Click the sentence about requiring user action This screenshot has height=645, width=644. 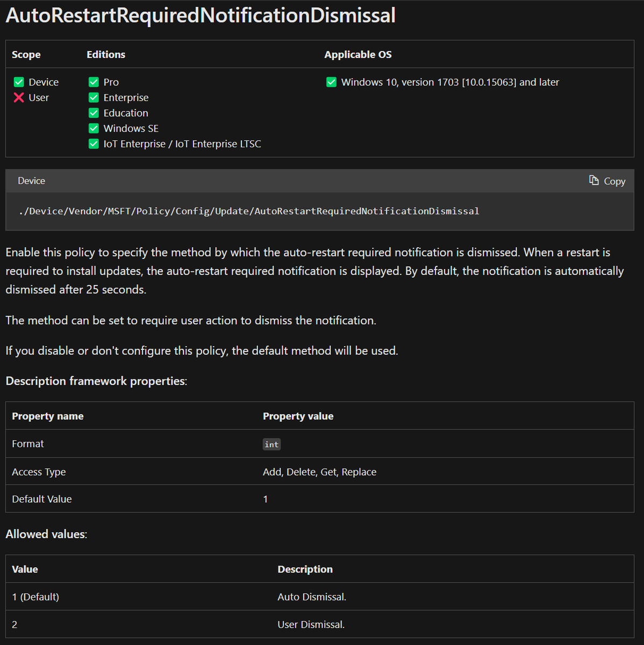tap(191, 320)
